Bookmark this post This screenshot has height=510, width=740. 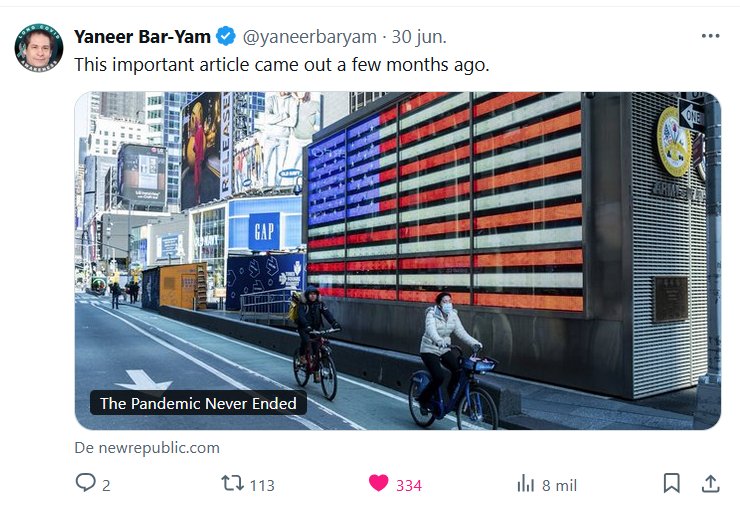coord(672,484)
